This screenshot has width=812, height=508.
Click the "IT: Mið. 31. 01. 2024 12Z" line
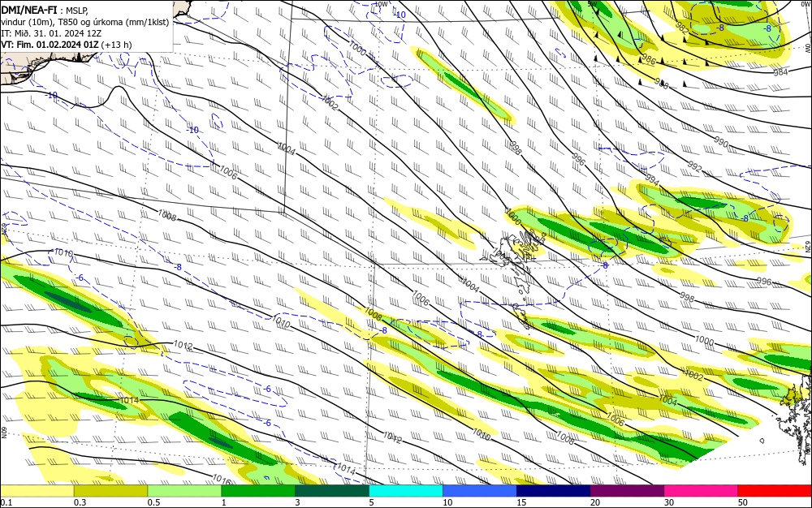[51, 32]
